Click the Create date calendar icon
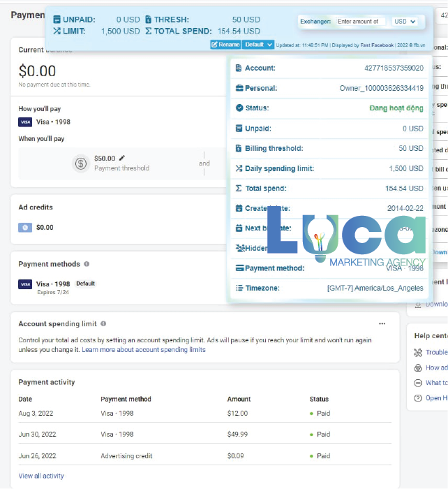The height and width of the screenshot is (489, 448). click(x=239, y=208)
